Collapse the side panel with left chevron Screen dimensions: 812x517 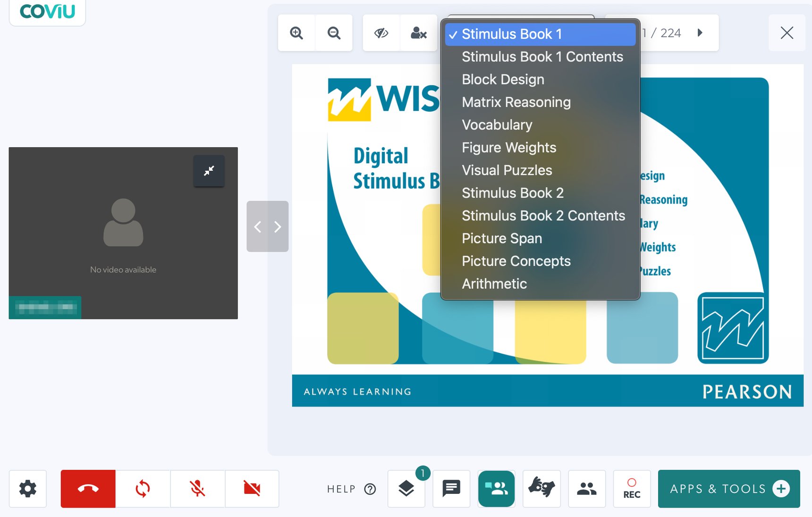coord(258,227)
